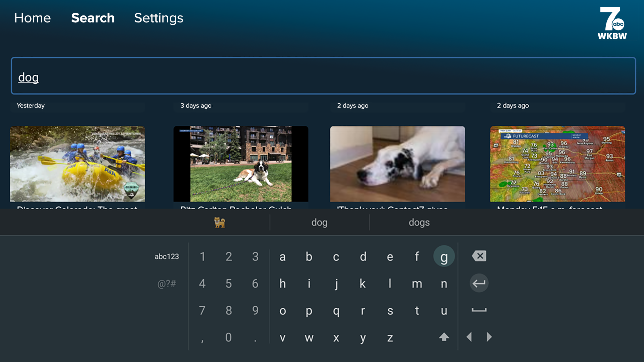Screen dimensions: 644x362
Task: Click the 'Monday 5:15 a.m. forecast' thumbnail
Action: (x=557, y=164)
